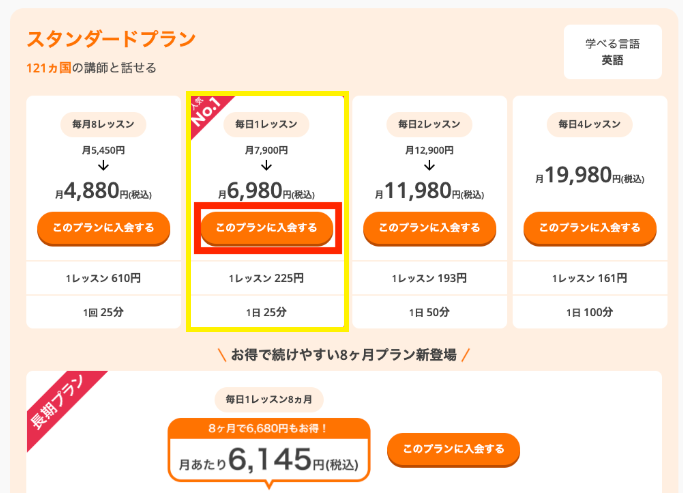Click the 8ヶ月で6,680円もお得 banner
Screen dimensions: 683x493
coord(269,428)
